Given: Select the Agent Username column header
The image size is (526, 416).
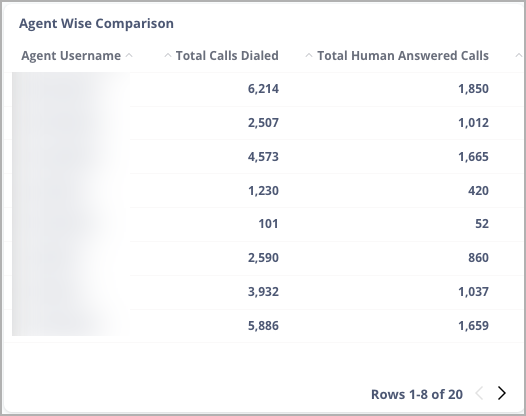Looking at the screenshot, I should (71, 56).
